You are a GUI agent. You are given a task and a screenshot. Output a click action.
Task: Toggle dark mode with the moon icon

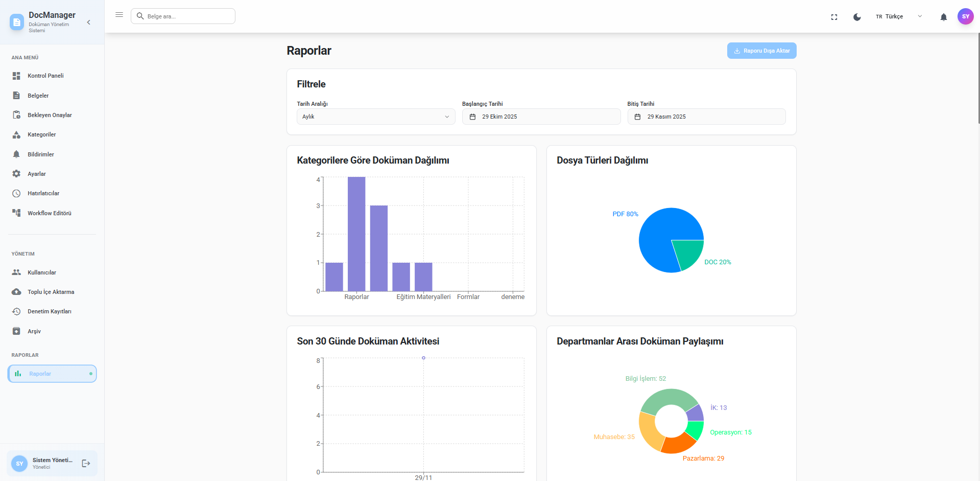point(856,16)
